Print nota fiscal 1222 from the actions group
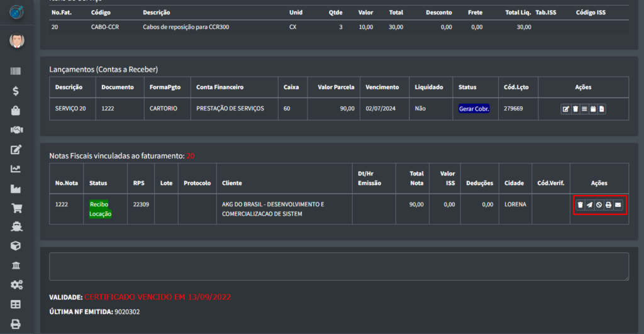The height and width of the screenshot is (334, 644). click(x=608, y=204)
